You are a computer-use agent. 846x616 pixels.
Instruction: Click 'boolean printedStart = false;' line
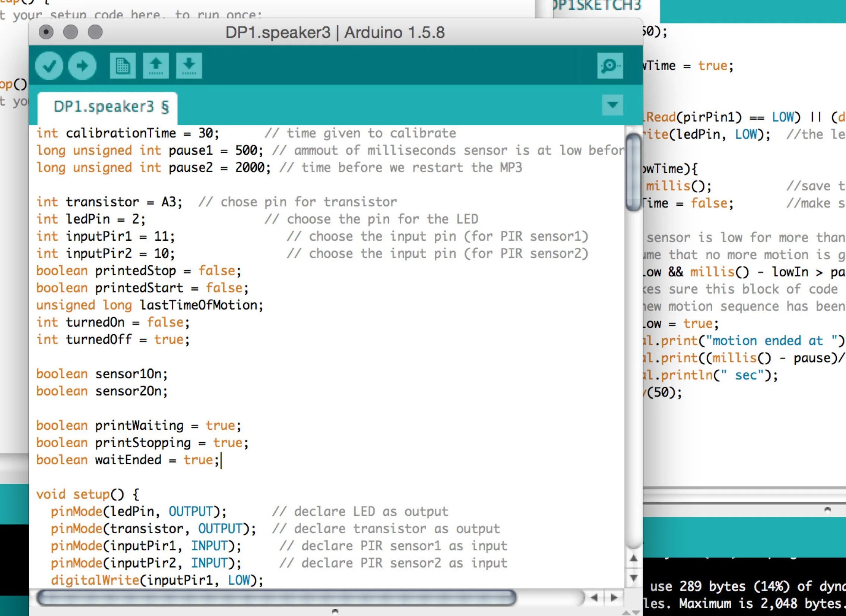coord(143,288)
